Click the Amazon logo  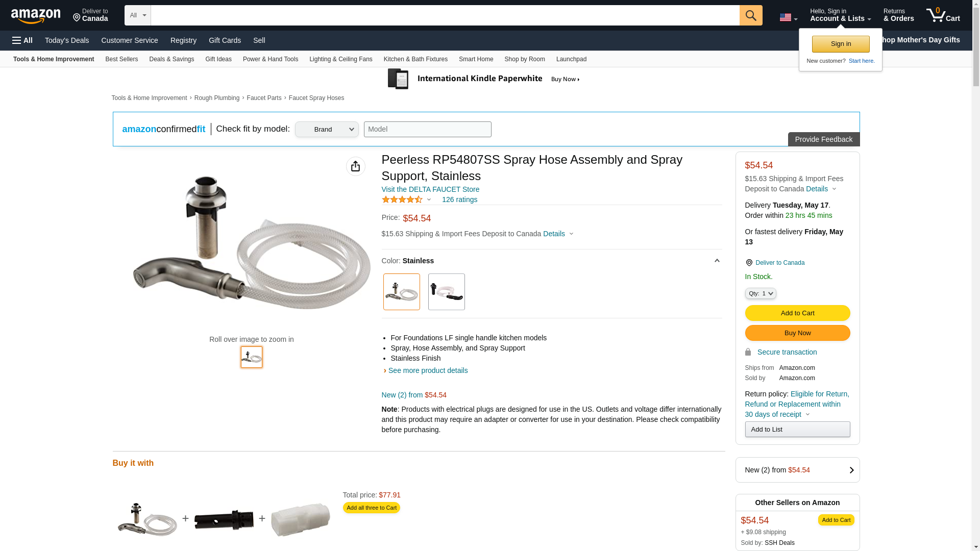(x=36, y=16)
